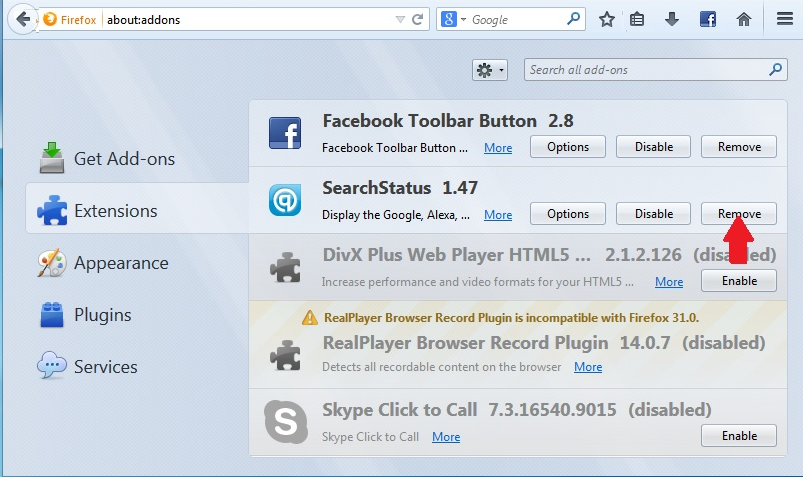The height and width of the screenshot is (477, 803).
Task: Open the Firefox hamburger menu
Action: click(x=784, y=19)
